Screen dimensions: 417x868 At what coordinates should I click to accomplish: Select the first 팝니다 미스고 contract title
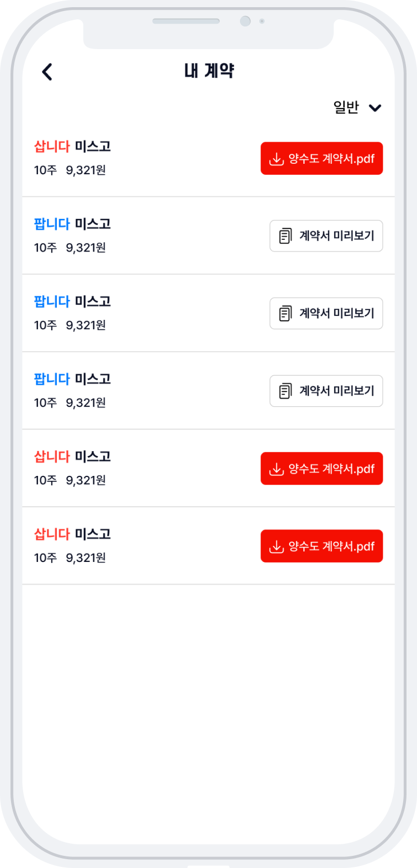click(72, 224)
